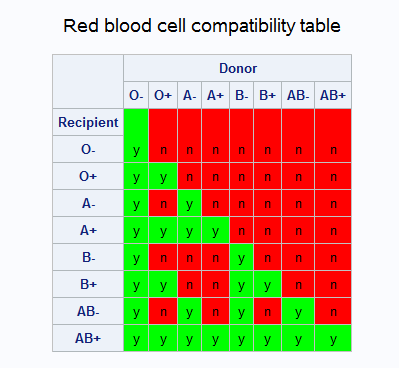Click the A- recipient row label
Viewport: 399px width, 368px height.
pos(88,203)
